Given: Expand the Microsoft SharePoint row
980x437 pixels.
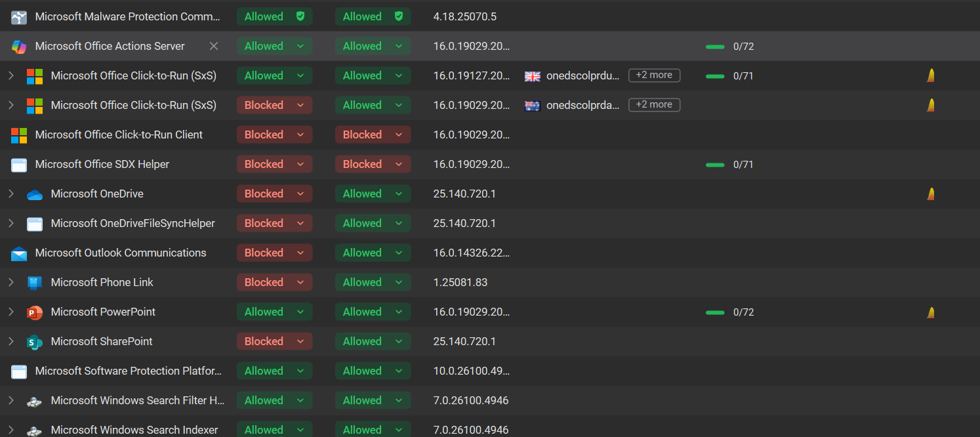Looking at the screenshot, I should [10, 341].
